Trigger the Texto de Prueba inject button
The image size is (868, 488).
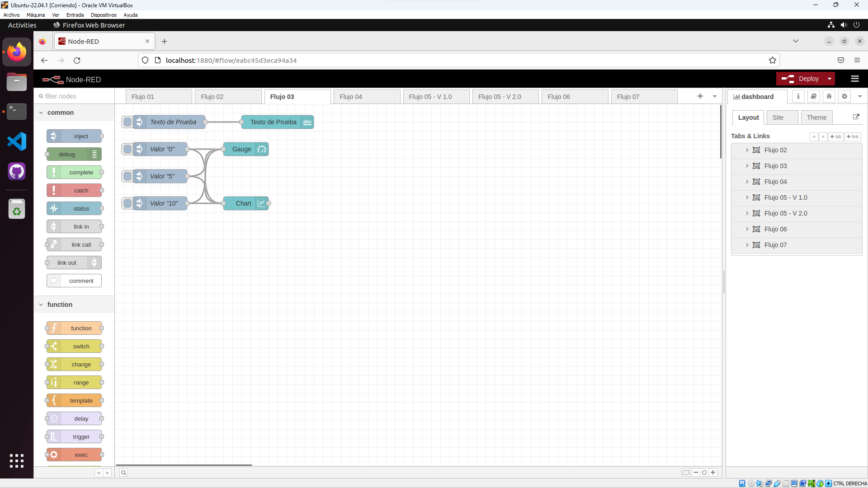pos(127,122)
